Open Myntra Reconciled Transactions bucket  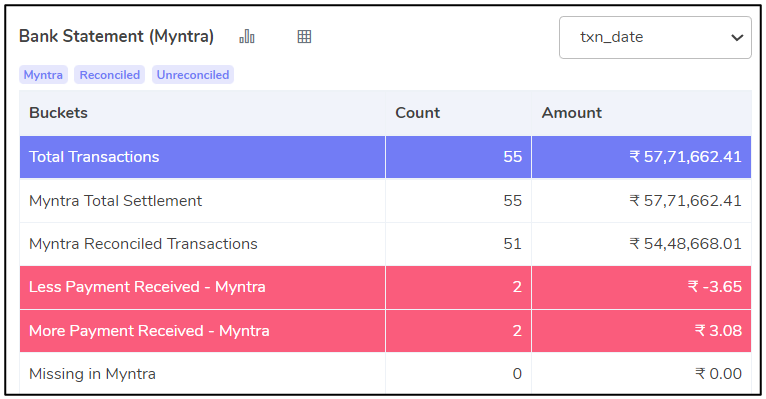click(x=385, y=244)
